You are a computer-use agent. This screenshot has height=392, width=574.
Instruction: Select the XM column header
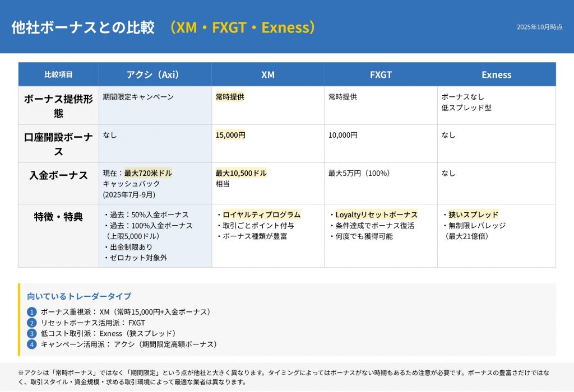(268, 74)
